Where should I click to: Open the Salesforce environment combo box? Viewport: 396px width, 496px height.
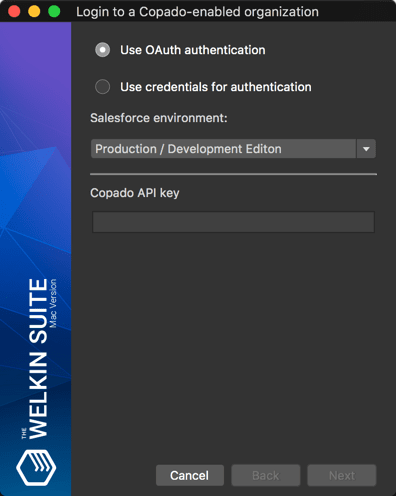(233, 149)
